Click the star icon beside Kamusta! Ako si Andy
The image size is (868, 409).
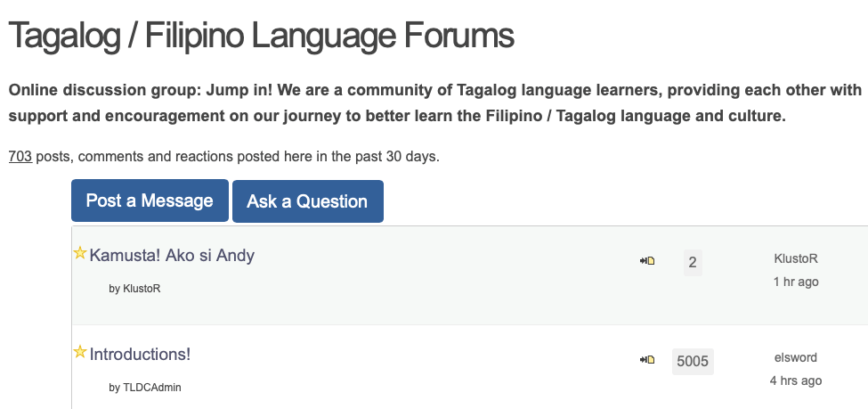click(79, 254)
